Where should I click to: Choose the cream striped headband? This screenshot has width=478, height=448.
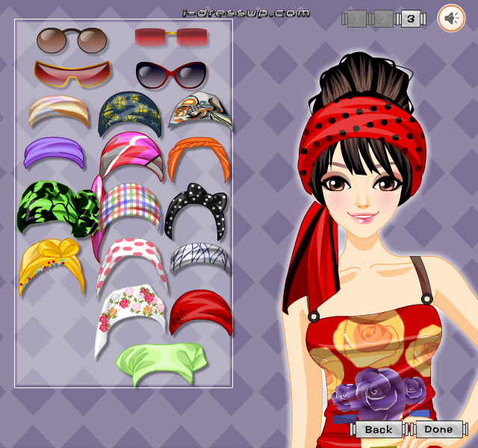[x=58, y=111]
